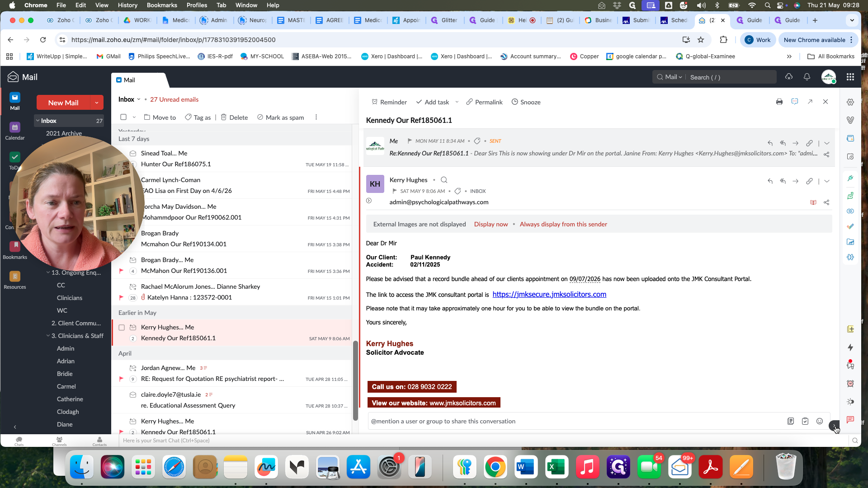Click Display now for external images
The width and height of the screenshot is (868, 488).
pos(491,224)
